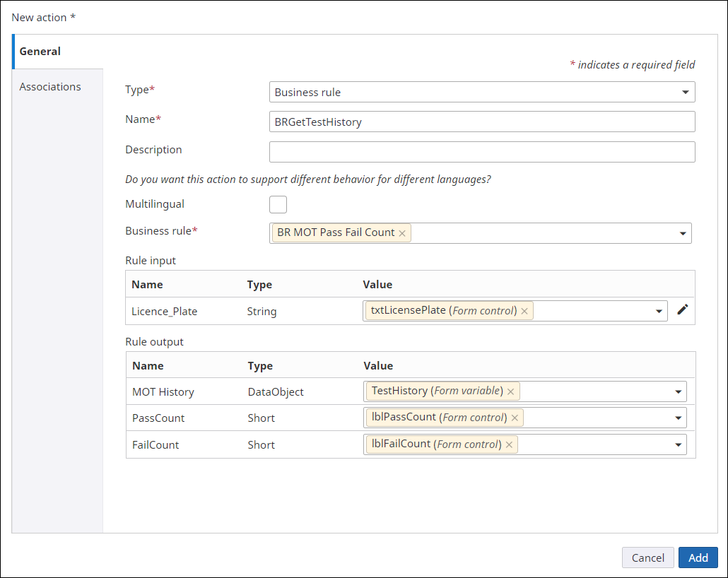Click the Cancel button

647,558
